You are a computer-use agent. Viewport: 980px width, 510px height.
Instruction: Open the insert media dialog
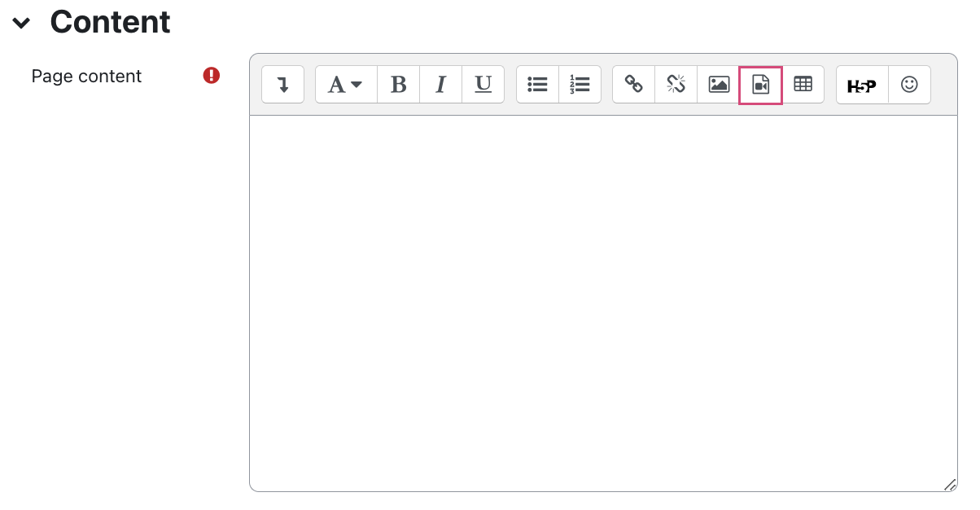[x=760, y=84]
